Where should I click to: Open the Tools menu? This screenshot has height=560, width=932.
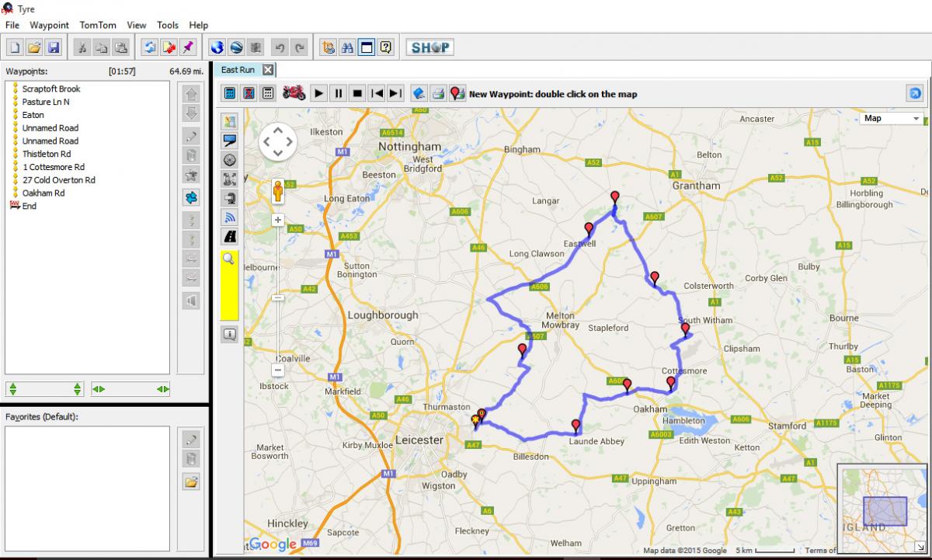tap(168, 25)
